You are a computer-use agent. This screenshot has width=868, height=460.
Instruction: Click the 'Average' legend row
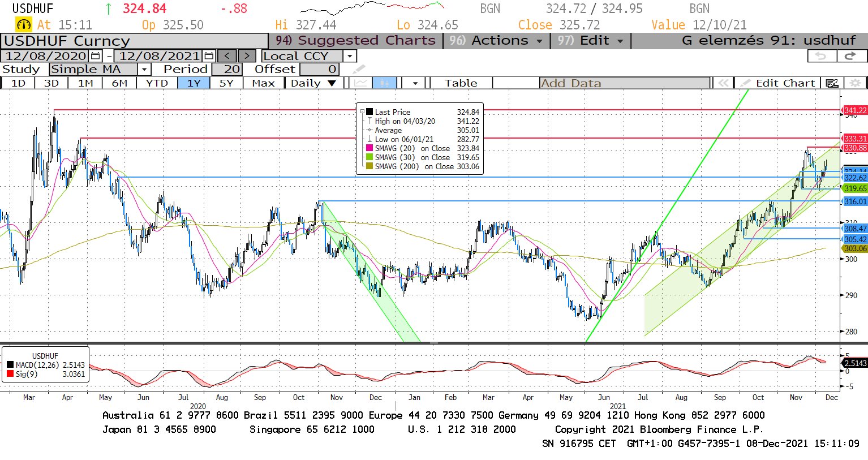coord(423,130)
